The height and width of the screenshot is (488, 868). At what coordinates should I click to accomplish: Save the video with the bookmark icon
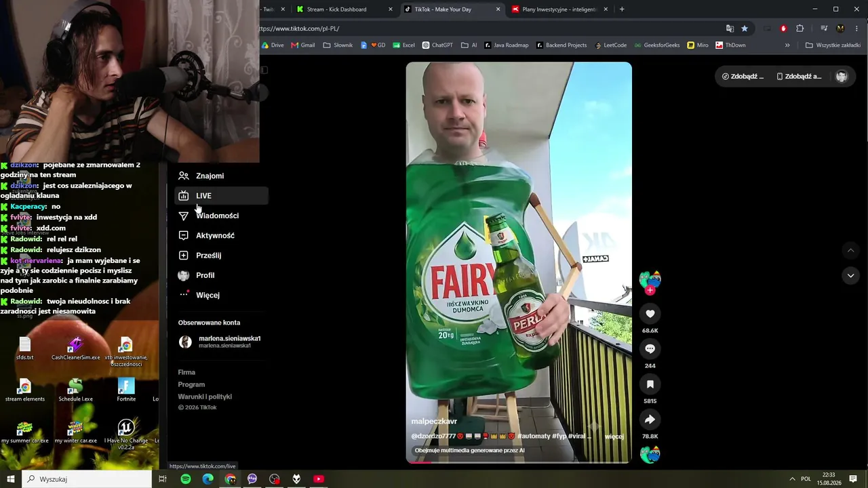click(x=650, y=384)
